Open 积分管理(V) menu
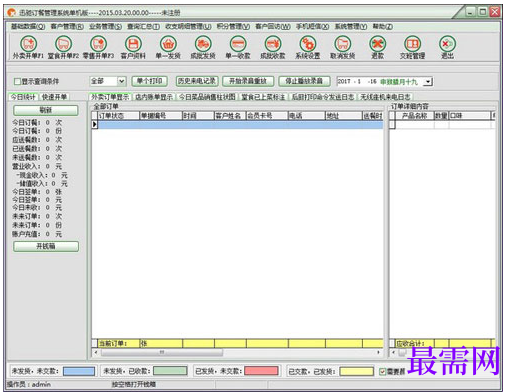The image size is (519, 392). [233, 26]
